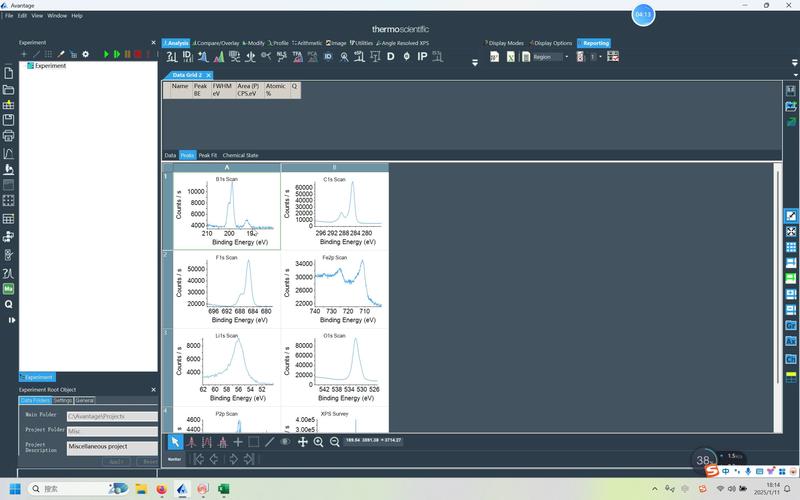Click the peak ID bars icon

point(187,57)
